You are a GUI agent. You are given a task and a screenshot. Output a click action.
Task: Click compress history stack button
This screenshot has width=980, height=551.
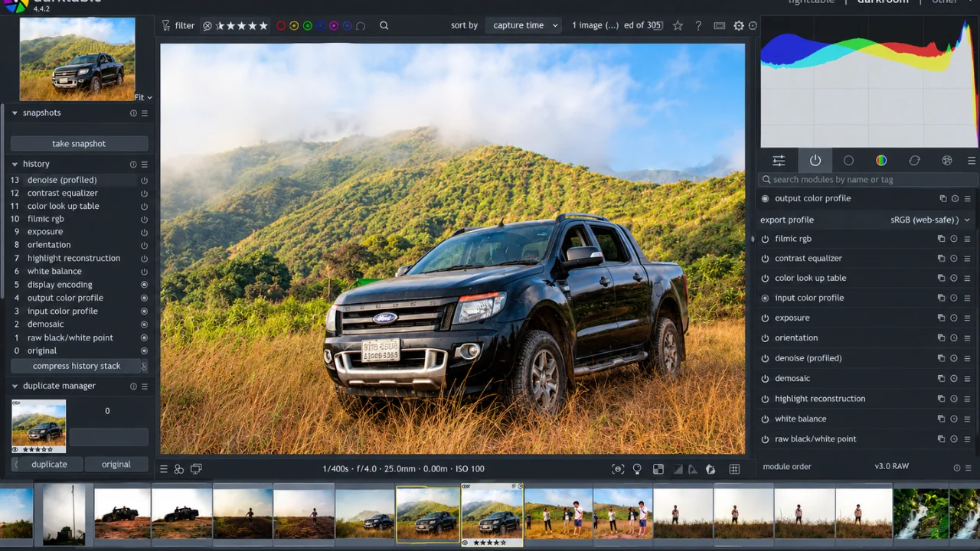pyautogui.click(x=77, y=366)
